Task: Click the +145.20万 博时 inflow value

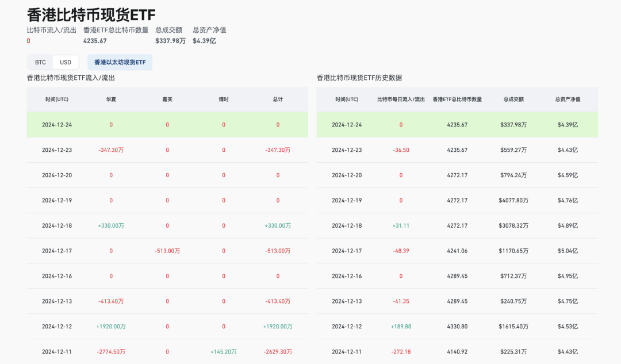Action: click(224, 351)
